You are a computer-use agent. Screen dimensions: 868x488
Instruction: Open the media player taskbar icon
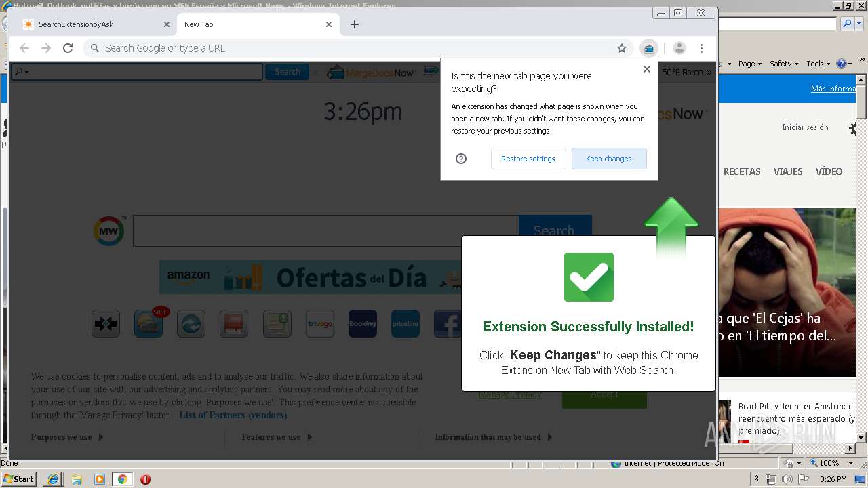click(100, 479)
